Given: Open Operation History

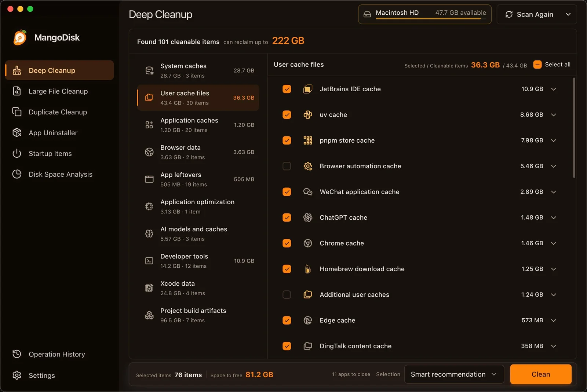Looking at the screenshot, I should tap(59, 354).
